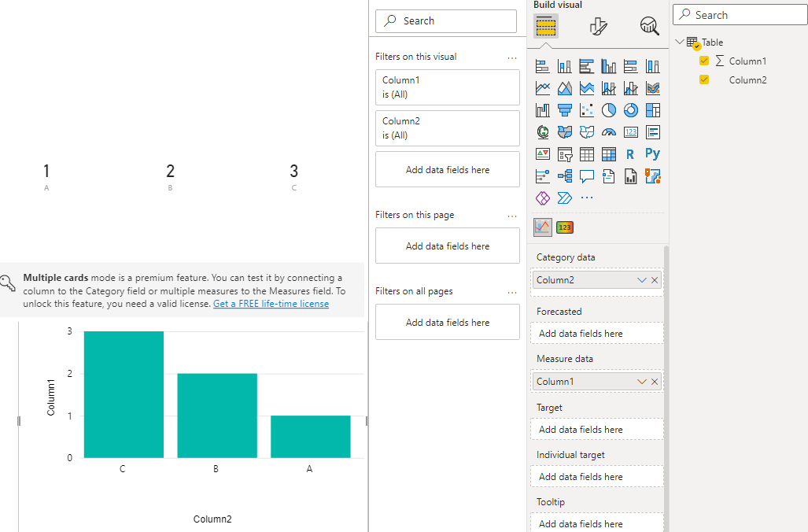The height and width of the screenshot is (532, 808).
Task: Switch to the Analytics magnifier tab
Action: [649, 26]
